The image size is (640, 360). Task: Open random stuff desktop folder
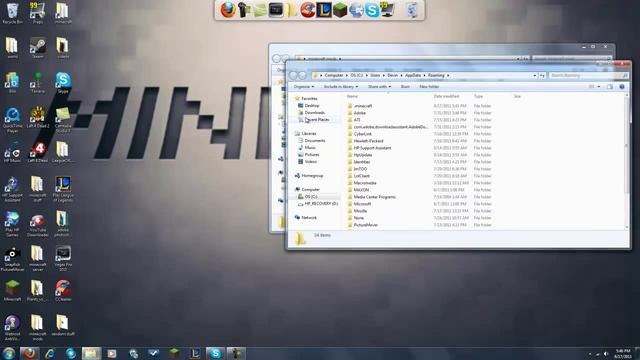tap(63, 325)
